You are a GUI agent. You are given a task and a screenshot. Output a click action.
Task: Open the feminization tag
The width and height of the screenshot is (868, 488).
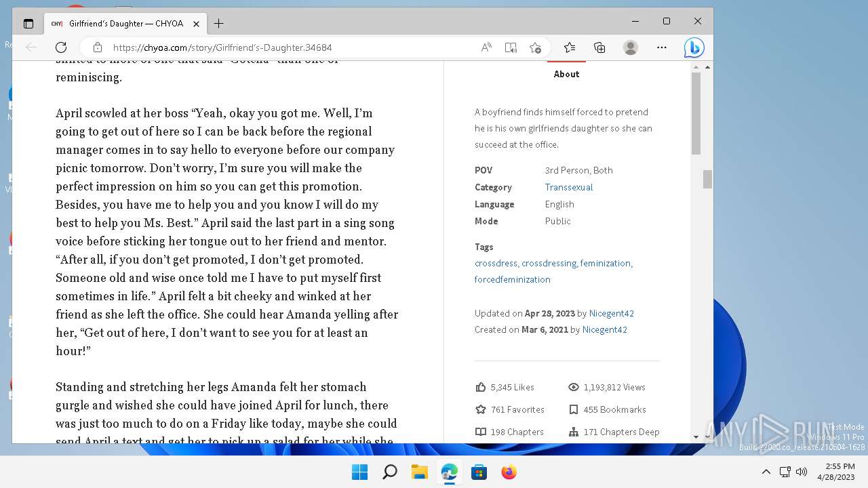pos(606,263)
